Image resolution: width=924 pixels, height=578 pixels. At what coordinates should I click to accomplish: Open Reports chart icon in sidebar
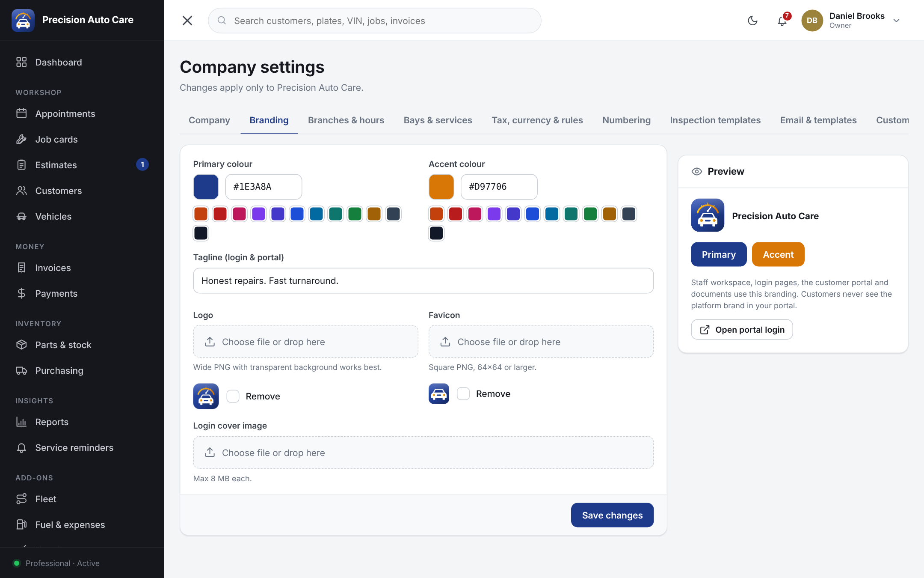pos(21,422)
